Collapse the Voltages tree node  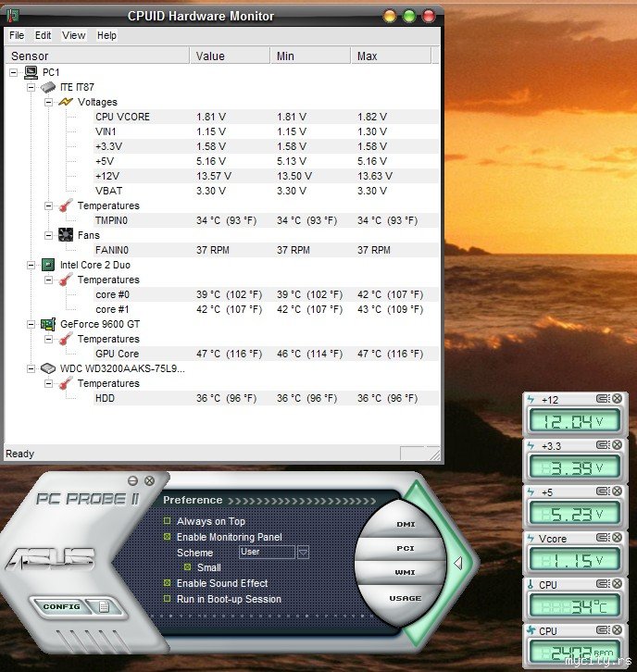(48, 102)
